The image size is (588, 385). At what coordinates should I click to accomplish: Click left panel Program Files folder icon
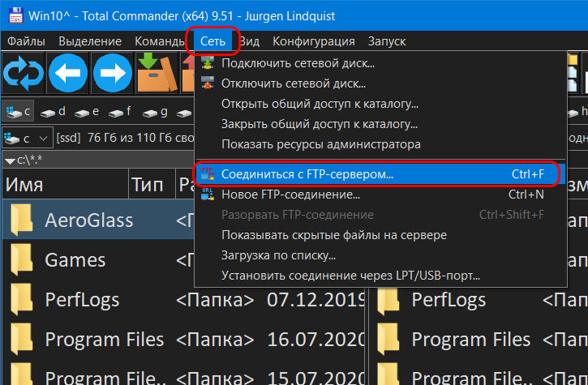[21, 340]
